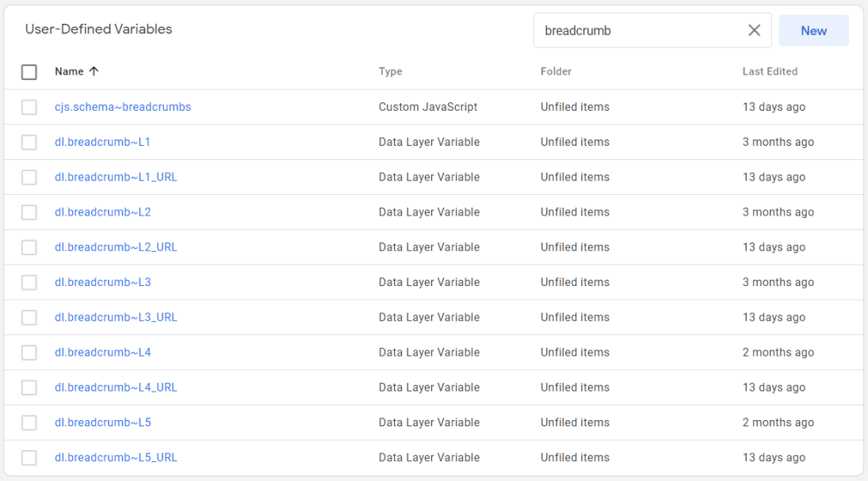Open the dl.breadcrumb~L3_URL variable
The height and width of the screenshot is (481, 868).
point(116,317)
